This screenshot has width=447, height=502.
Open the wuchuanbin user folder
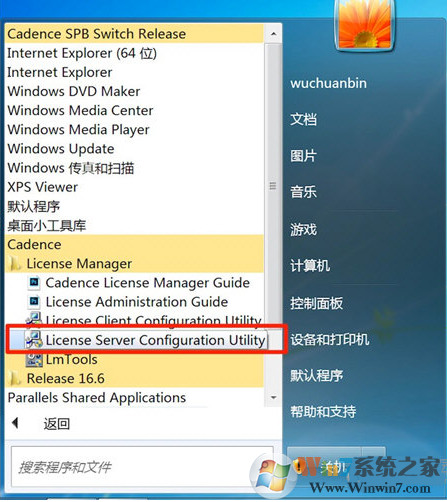click(328, 83)
